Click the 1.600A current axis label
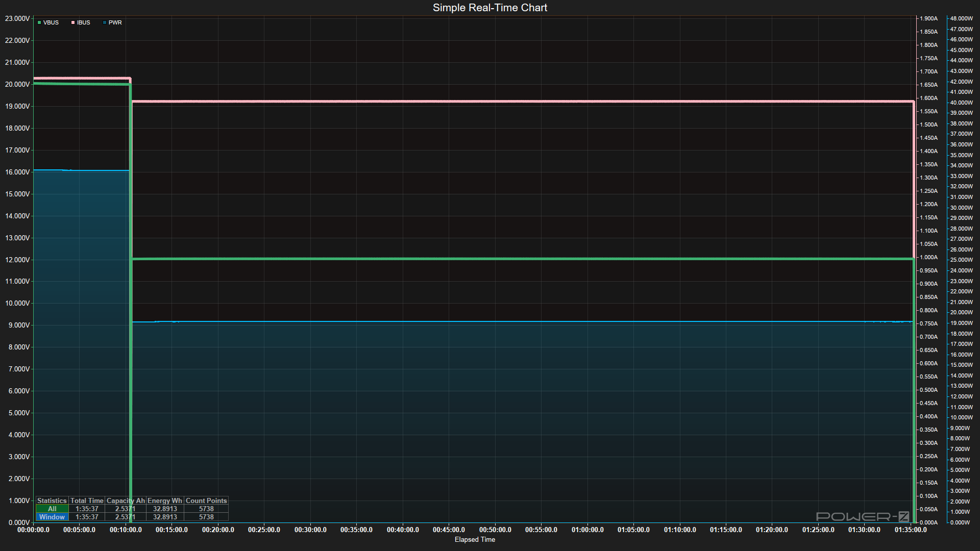This screenshot has width=980, height=551. (928, 98)
